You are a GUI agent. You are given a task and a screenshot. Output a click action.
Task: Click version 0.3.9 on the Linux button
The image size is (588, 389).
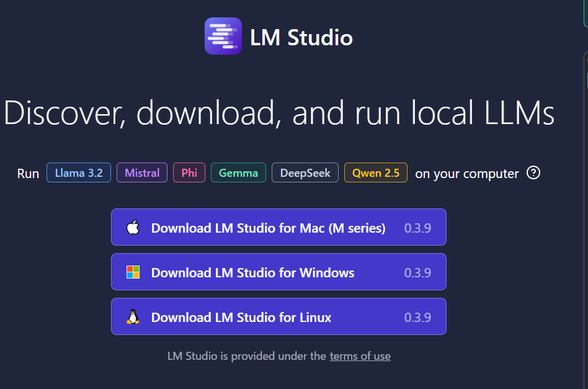417,318
